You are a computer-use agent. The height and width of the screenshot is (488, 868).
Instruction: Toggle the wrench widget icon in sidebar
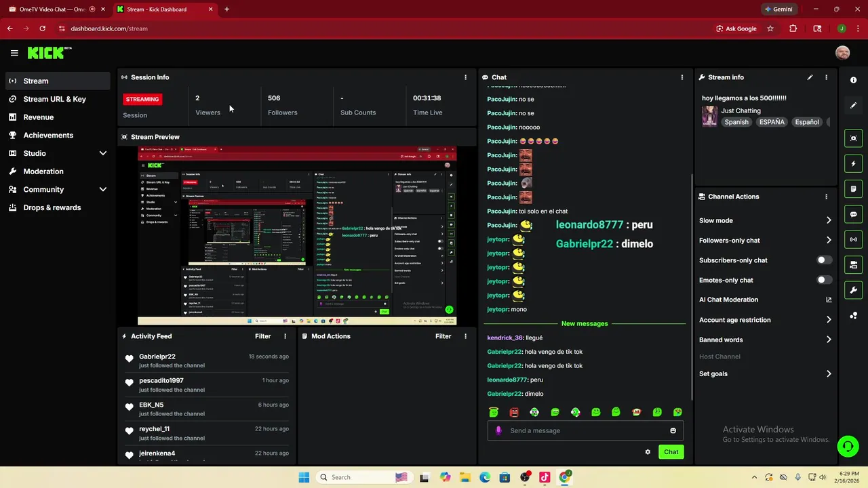tap(853, 290)
